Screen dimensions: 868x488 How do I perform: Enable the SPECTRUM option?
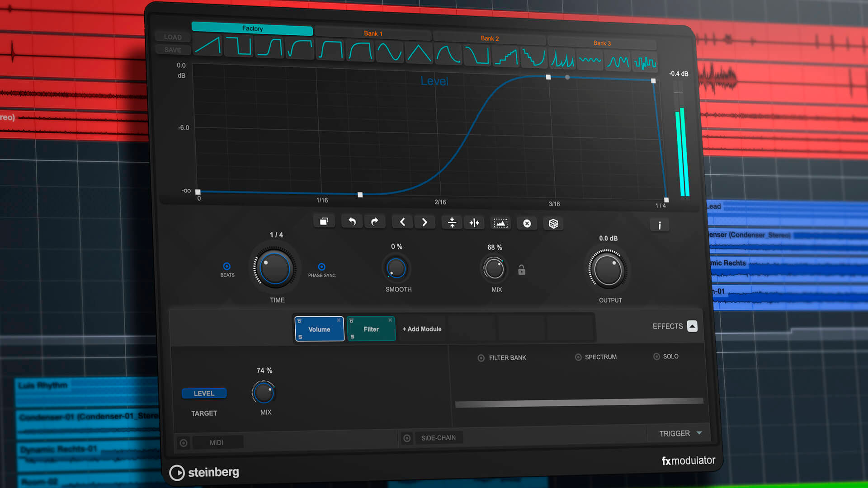pos(578,357)
